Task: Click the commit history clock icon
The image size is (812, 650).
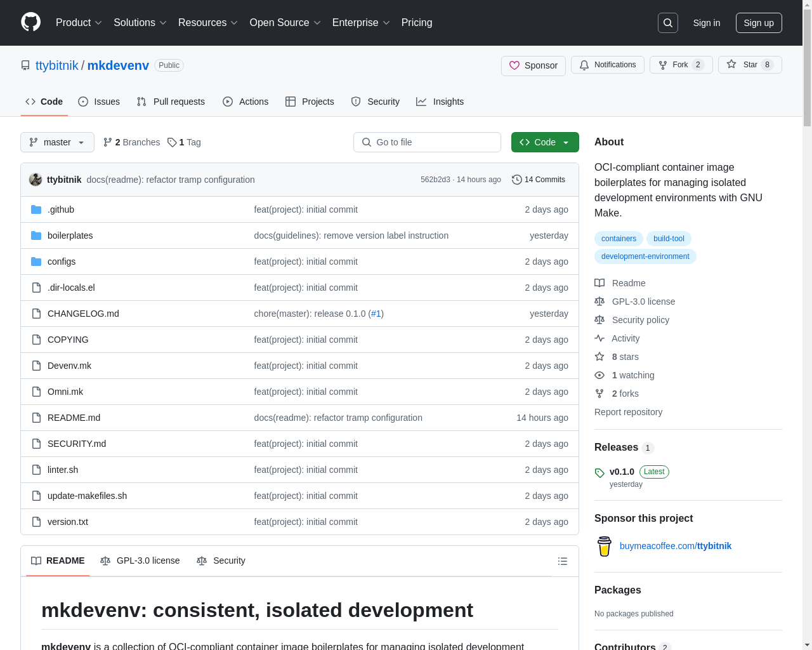Action: [517, 180]
